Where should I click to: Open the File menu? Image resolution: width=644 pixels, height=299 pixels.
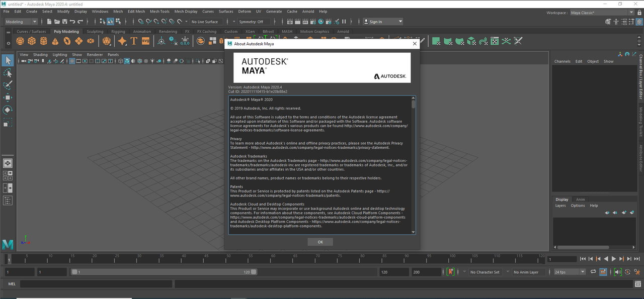tap(6, 11)
